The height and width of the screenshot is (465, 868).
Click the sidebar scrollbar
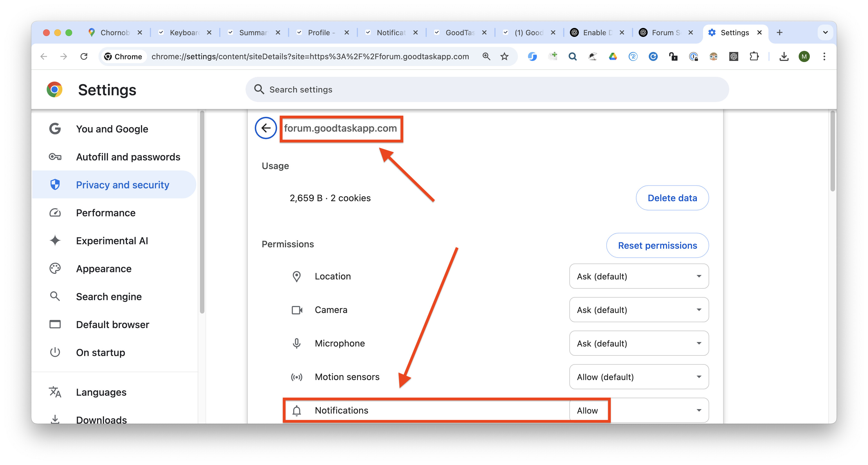point(202,212)
